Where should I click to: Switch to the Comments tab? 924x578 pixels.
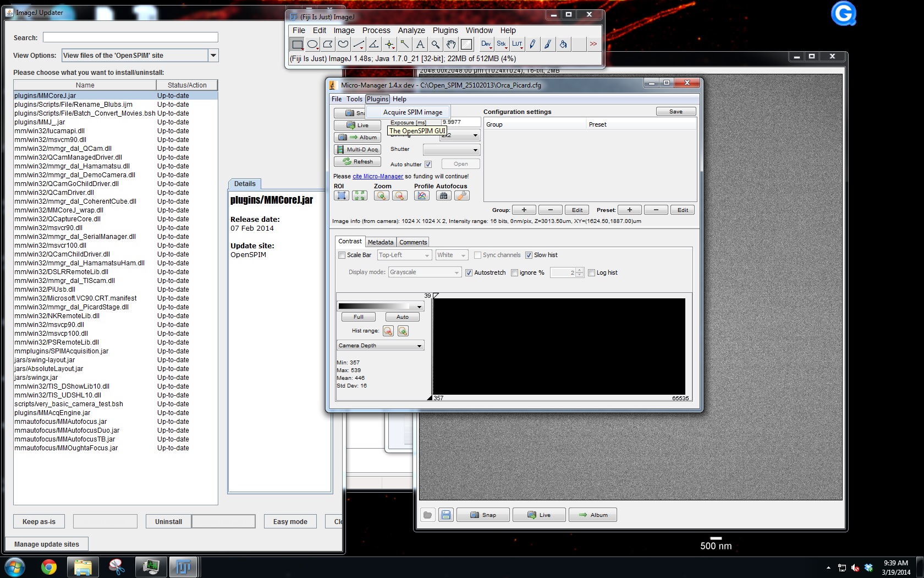[413, 242]
